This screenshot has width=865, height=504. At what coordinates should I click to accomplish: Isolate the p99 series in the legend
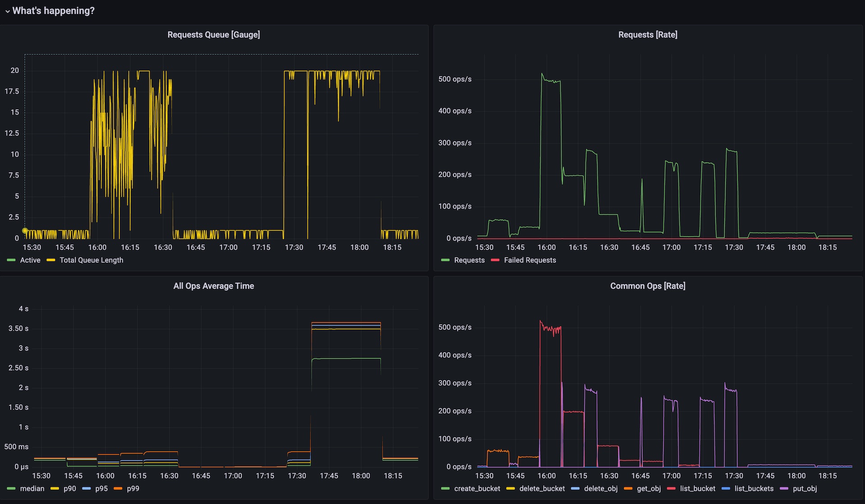tap(133, 489)
